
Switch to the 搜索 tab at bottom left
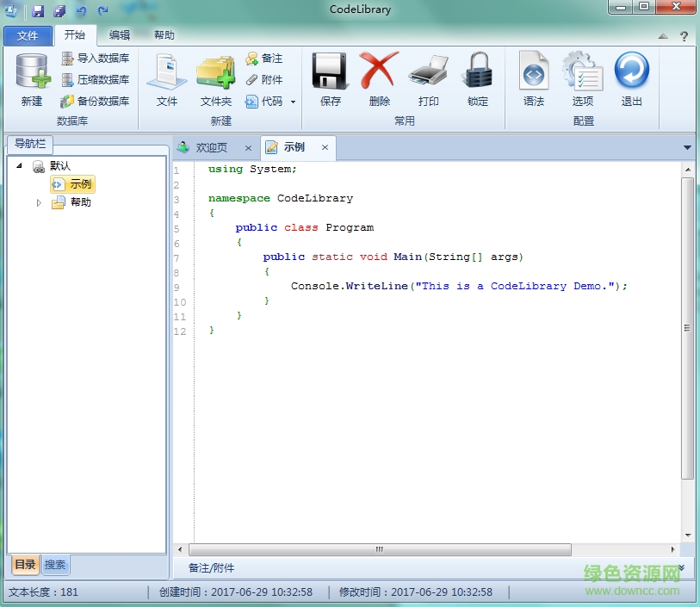coord(54,565)
